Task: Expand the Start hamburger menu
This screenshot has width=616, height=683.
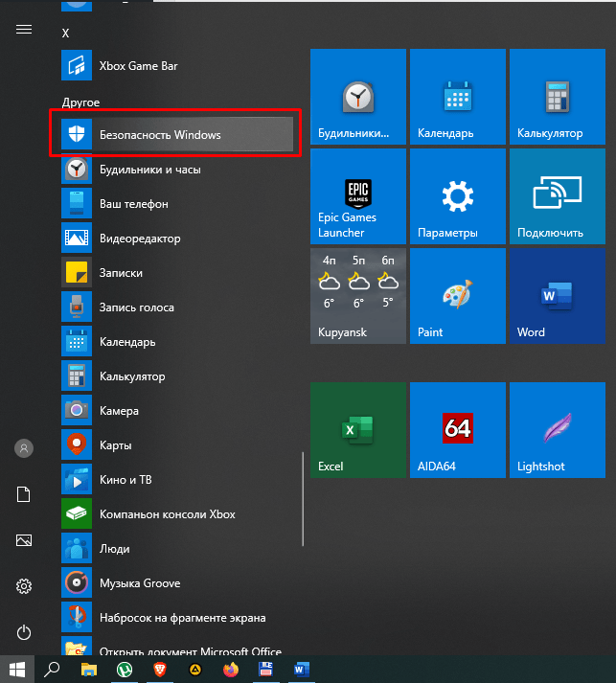Action: point(24,29)
